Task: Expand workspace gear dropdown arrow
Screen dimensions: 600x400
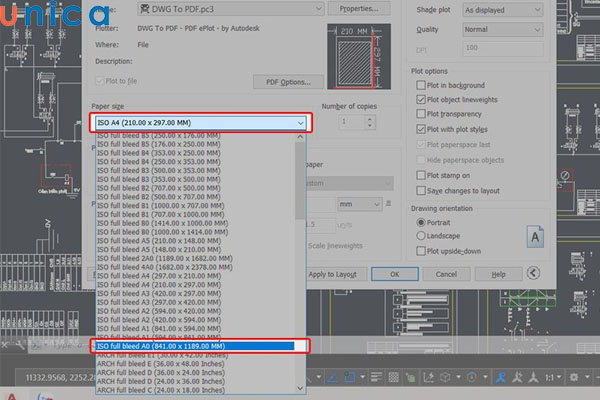Action: tap(587, 377)
